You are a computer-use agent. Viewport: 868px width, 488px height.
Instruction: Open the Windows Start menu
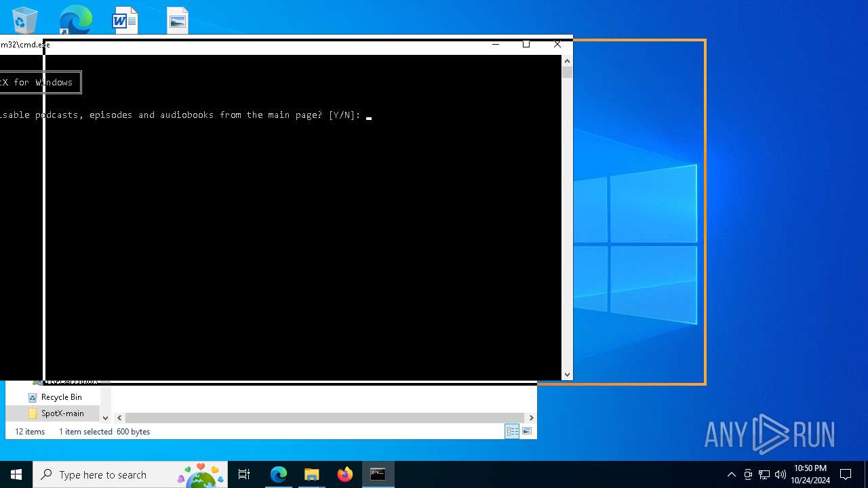[16, 474]
